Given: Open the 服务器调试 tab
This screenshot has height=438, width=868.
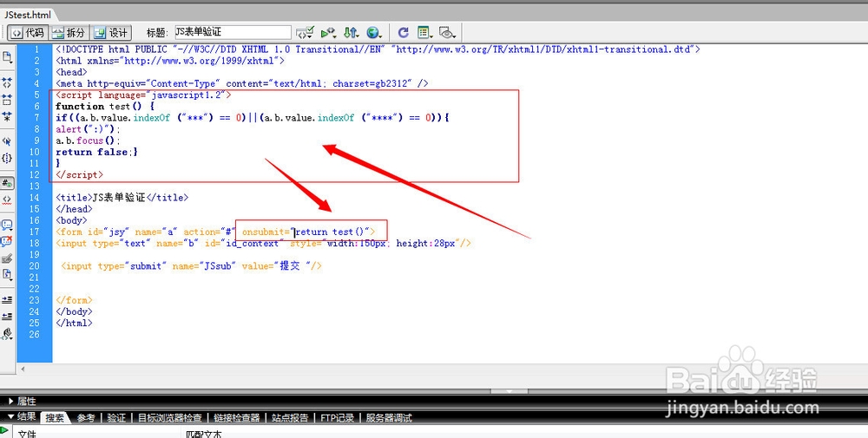Looking at the screenshot, I should 389,418.
